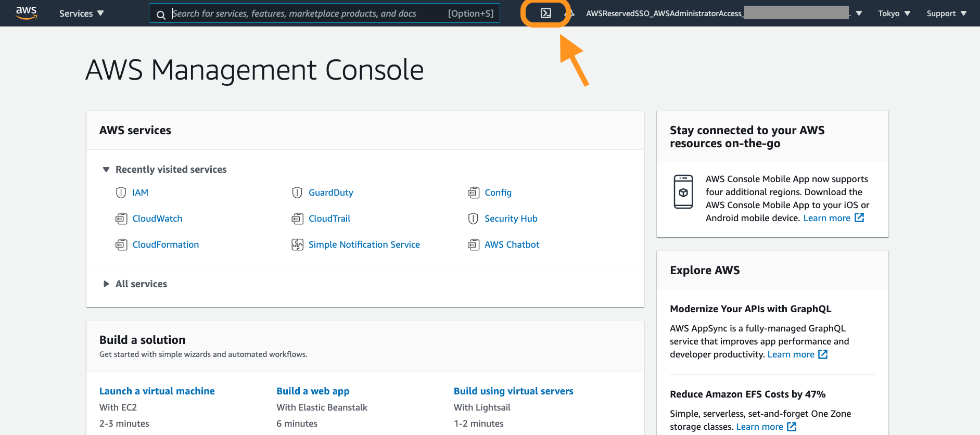Click the IAM shield icon
The height and width of the screenshot is (435, 980).
coord(121,193)
